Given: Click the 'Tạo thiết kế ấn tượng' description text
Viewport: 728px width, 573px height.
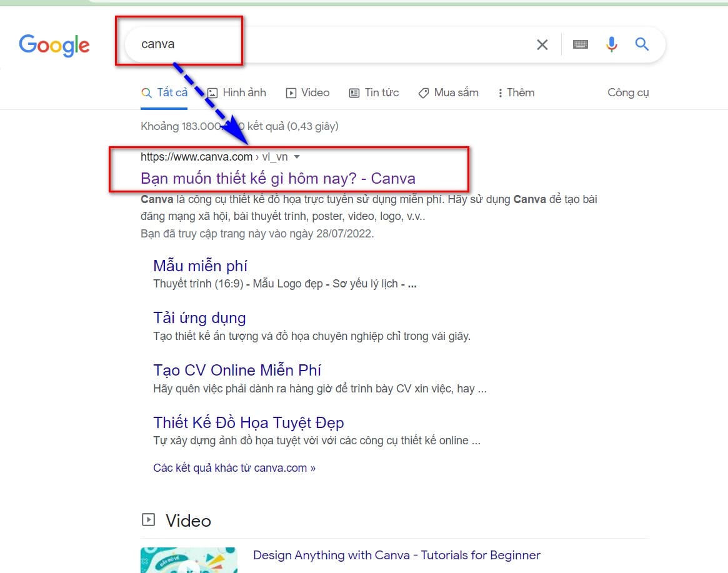Looking at the screenshot, I should [312, 336].
